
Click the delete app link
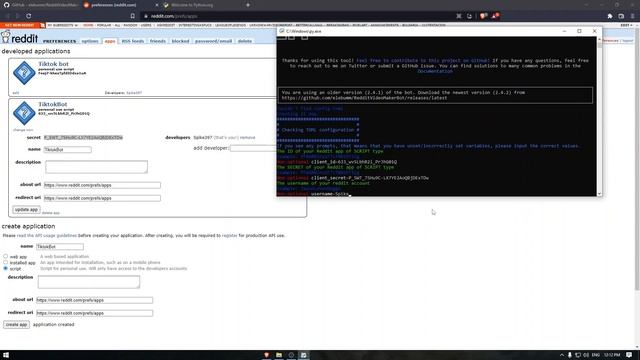pyautogui.click(x=51, y=213)
